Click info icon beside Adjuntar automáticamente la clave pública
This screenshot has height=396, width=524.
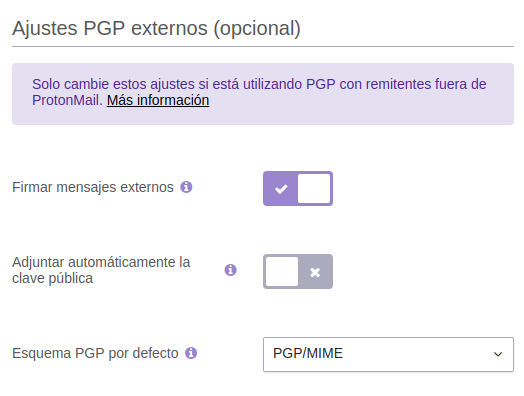pyautogui.click(x=231, y=270)
